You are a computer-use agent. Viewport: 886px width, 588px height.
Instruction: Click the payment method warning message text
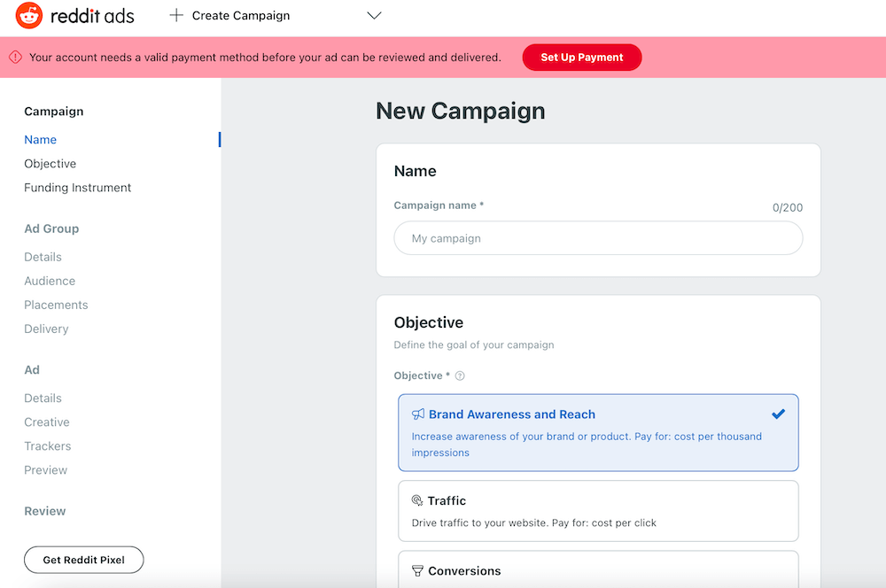[265, 58]
